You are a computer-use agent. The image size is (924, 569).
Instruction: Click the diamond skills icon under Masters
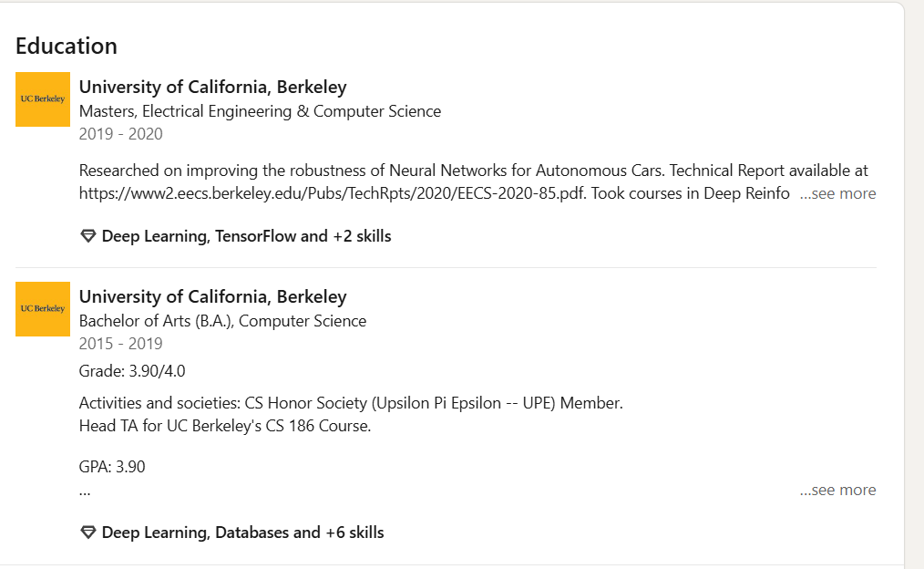coord(87,236)
